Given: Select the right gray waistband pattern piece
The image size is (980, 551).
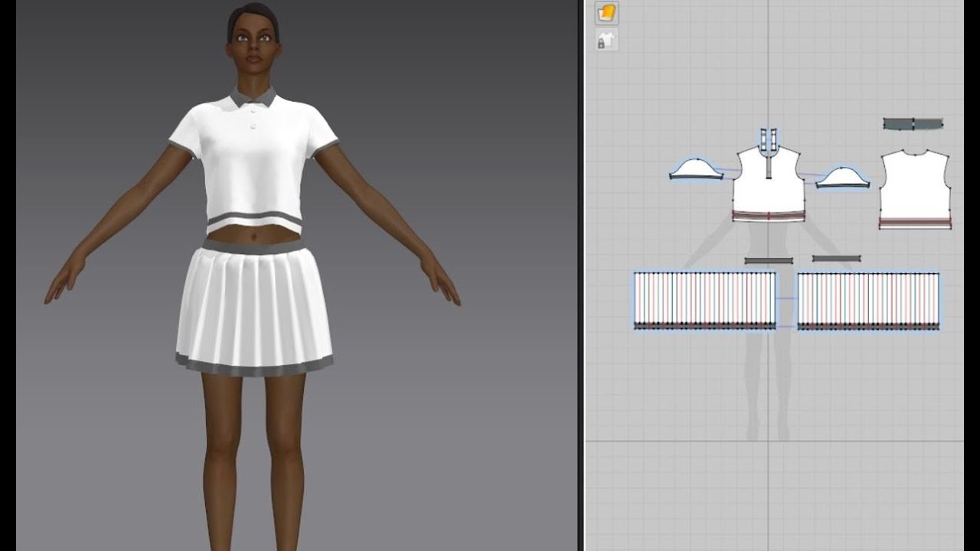Looking at the screenshot, I should pos(836,259).
